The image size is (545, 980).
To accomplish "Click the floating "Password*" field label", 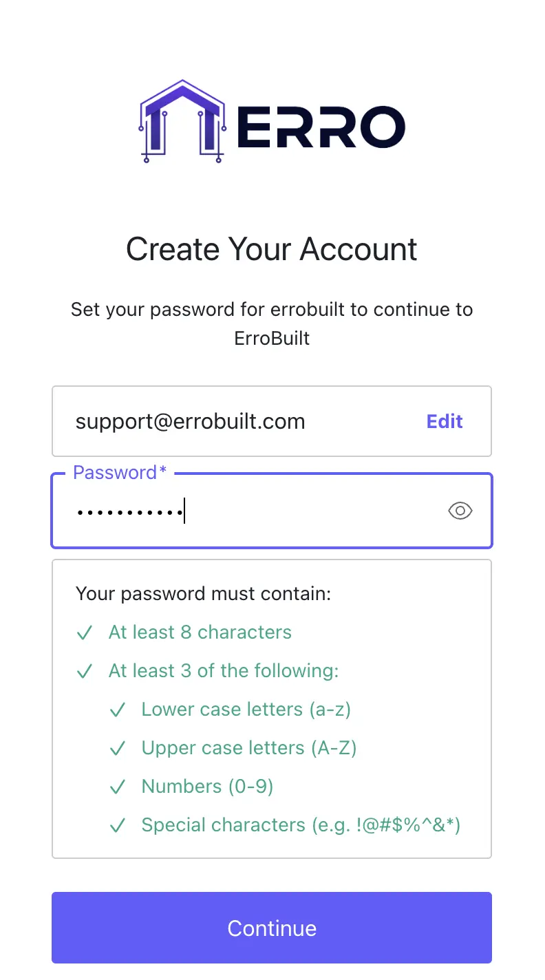I will pyautogui.click(x=120, y=473).
